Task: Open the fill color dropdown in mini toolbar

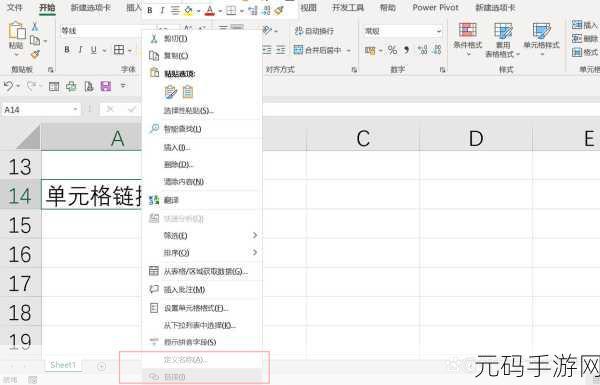Action: [x=199, y=11]
